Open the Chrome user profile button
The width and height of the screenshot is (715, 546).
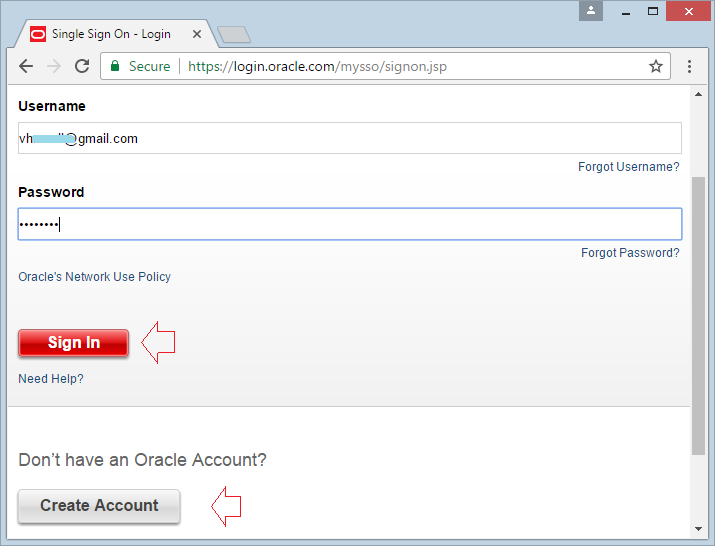click(x=591, y=11)
